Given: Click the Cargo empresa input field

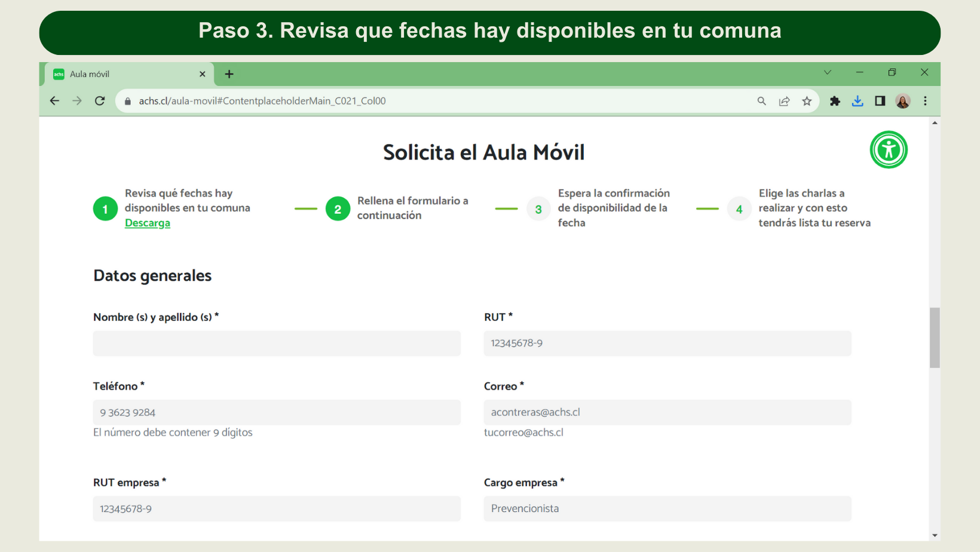Looking at the screenshot, I should pyautogui.click(x=667, y=509).
